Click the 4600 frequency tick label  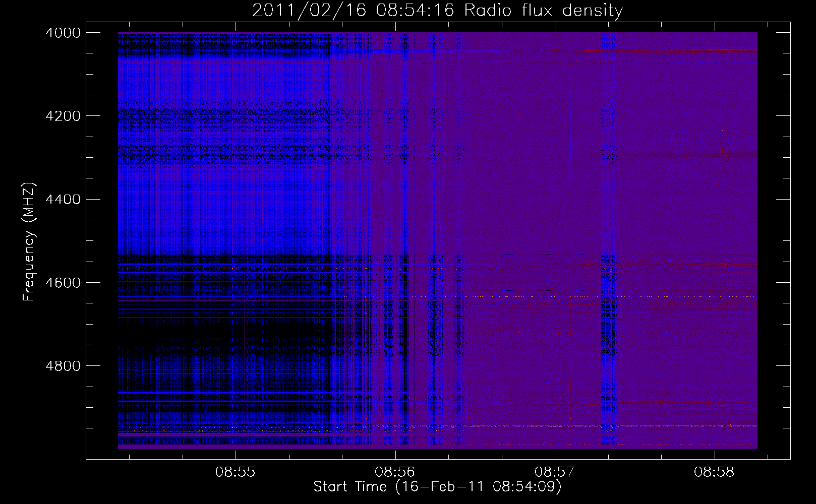(x=63, y=282)
